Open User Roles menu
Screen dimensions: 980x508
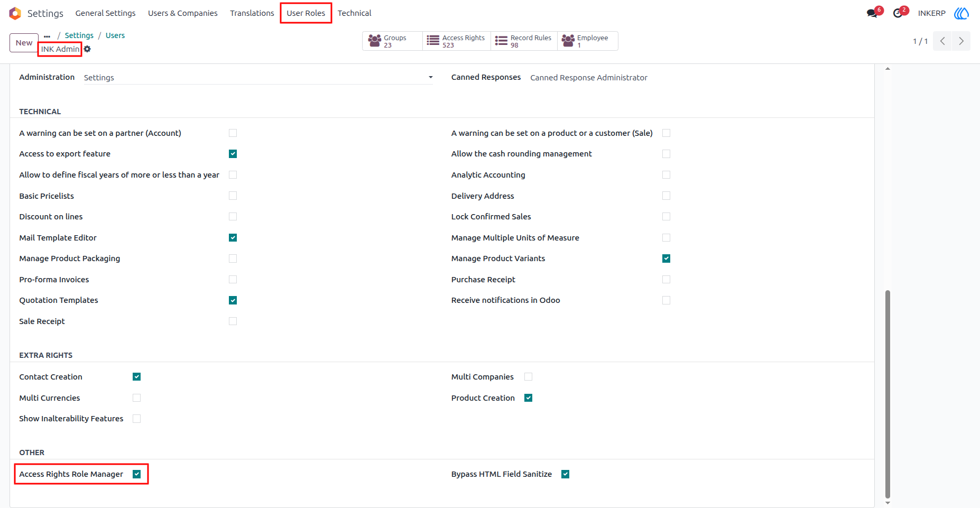point(306,13)
